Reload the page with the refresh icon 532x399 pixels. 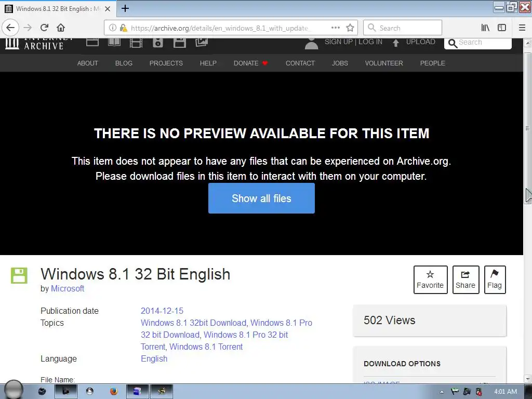click(44, 28)
